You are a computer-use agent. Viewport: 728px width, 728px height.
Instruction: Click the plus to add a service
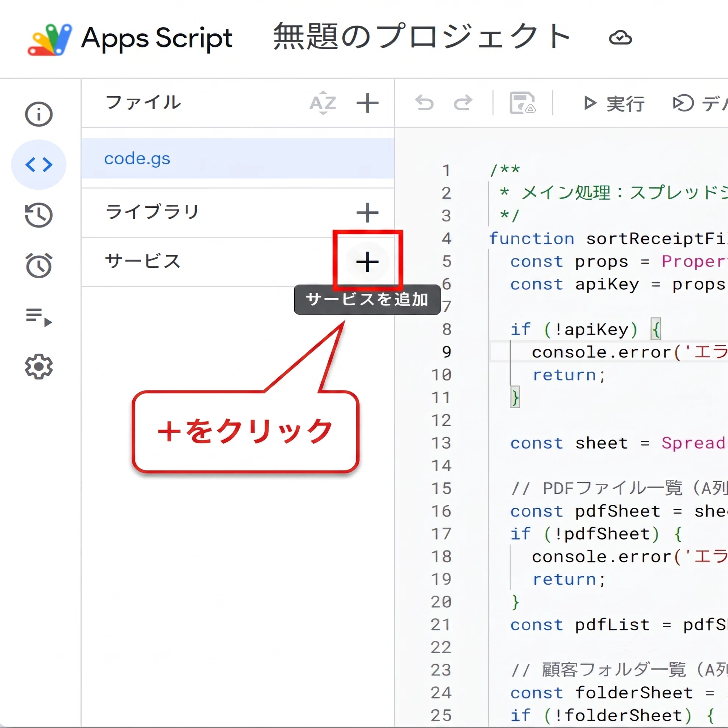(x=367, y=262)
